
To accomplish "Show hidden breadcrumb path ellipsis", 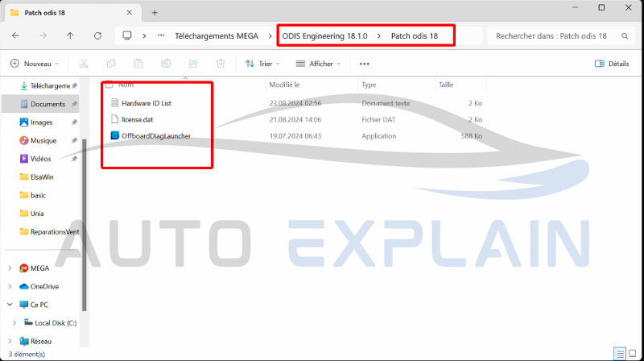I will coord(162,35).
